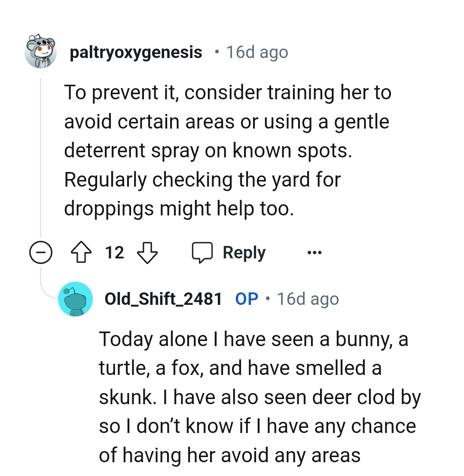This screenshot has height=476, width=464.
Task: Click the blue OP badge
Action: click(247, 299)
